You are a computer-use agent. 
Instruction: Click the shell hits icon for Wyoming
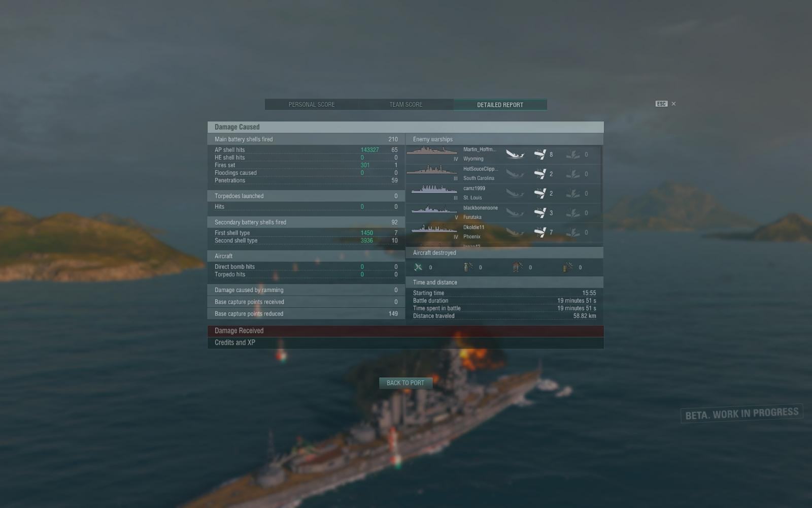click(x=540, y=154)
